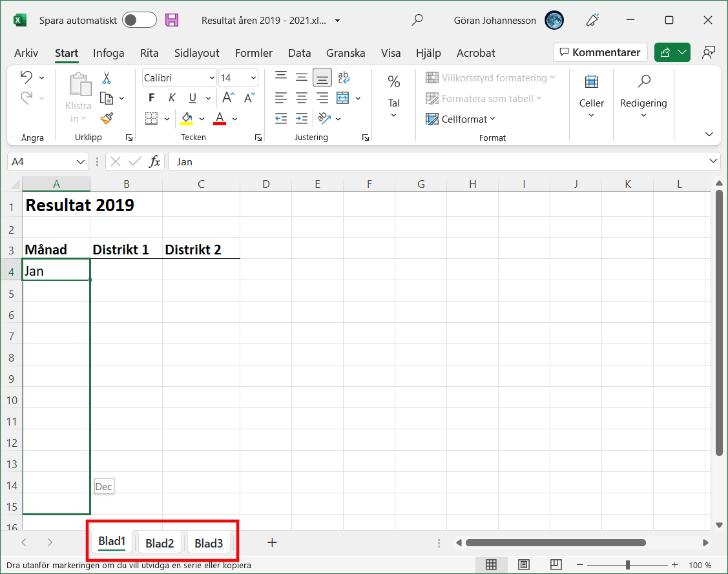Toggle the Spara automatiskt switch
This screenshot has height=574, width=728.
click(140, 20)
